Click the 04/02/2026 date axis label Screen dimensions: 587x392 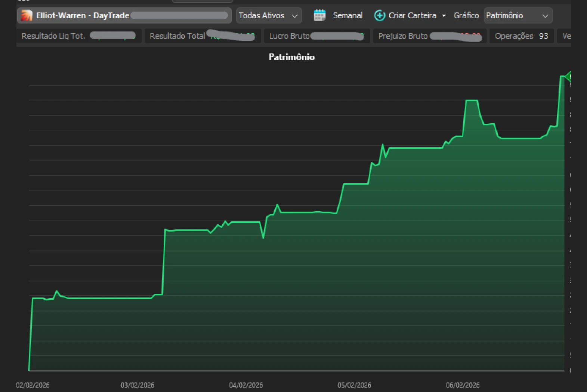[x=246, y=385]
